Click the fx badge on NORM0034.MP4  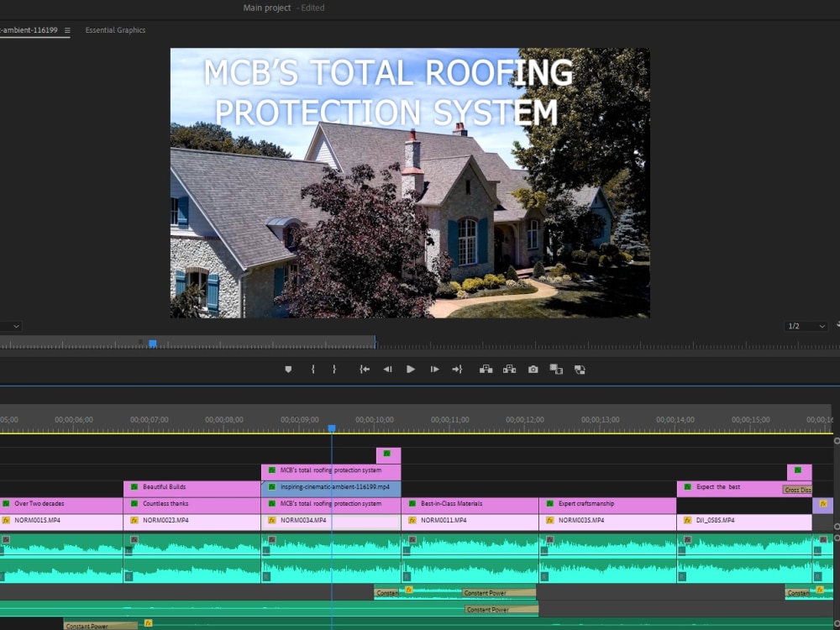click(x=271, y=520)
